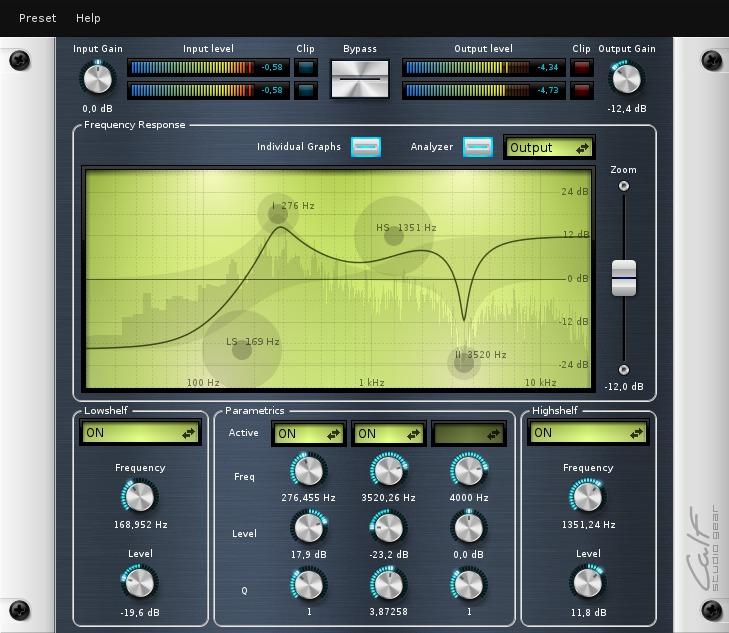Click the Zoom slider handle
This screenshot has height=633, width=729.
(623, 278)
